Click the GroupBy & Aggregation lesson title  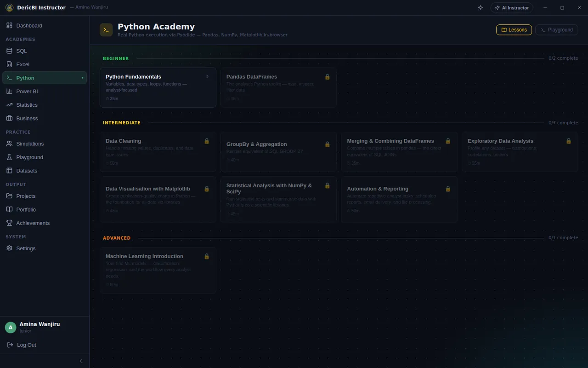pyautogui.click(x=256, y=144)
